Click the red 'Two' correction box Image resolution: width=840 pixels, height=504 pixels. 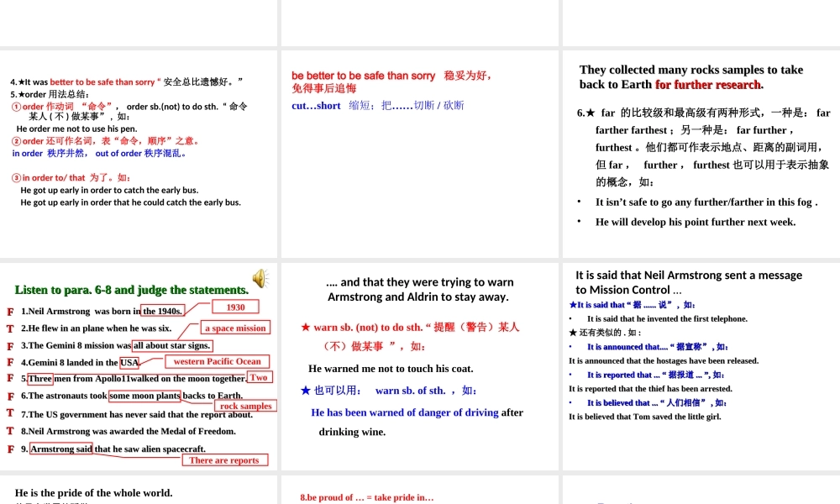pyautogui.click(x=258, y=377)
